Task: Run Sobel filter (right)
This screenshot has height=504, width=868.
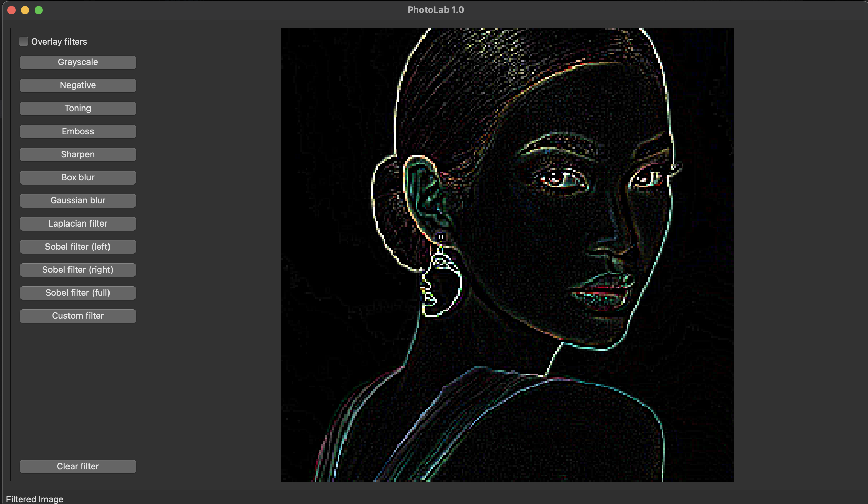Action: point(78,270)
